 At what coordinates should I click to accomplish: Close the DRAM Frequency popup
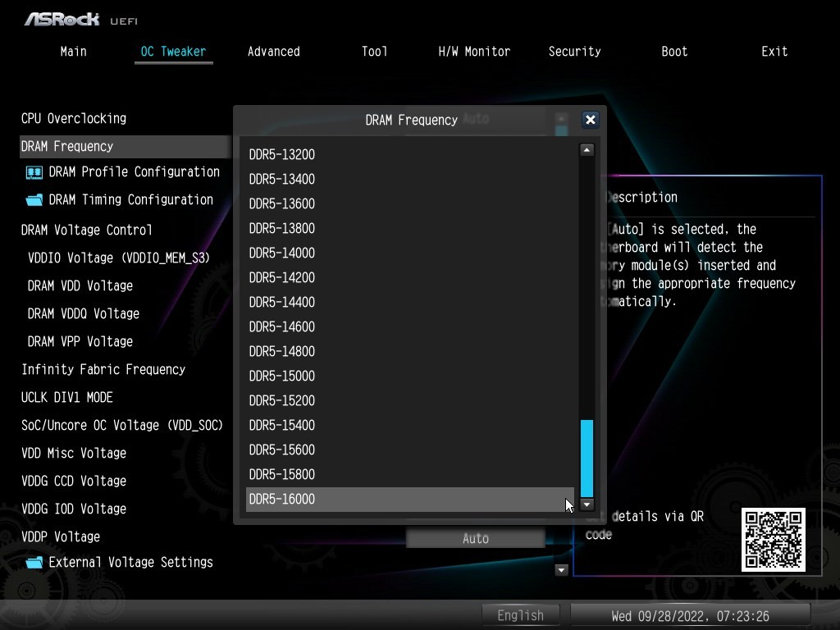tap(590, 120)
